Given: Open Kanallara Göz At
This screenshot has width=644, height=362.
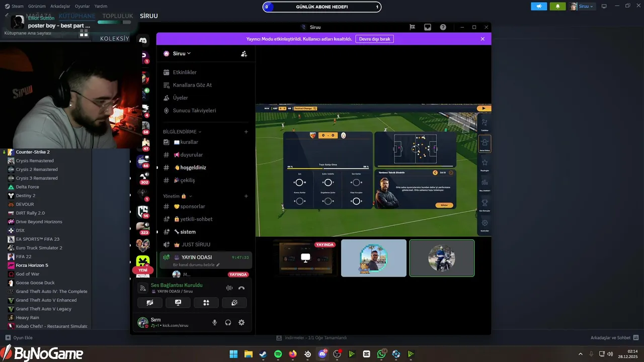Looking at the screenshot, I should pos(205,85).
